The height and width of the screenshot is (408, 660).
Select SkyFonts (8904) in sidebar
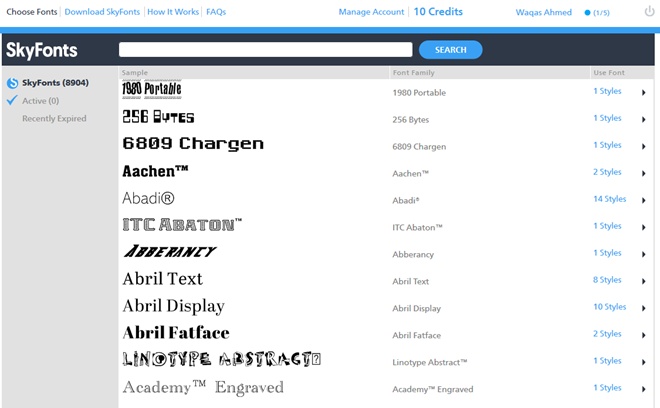click(55, 83)
